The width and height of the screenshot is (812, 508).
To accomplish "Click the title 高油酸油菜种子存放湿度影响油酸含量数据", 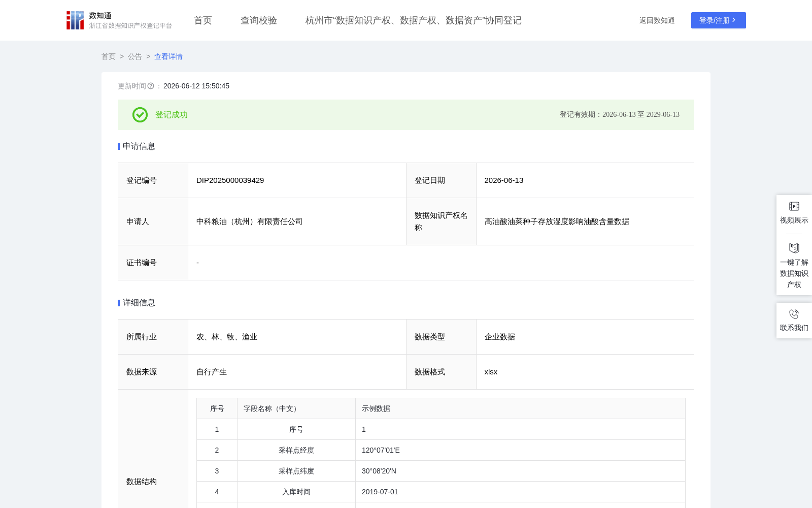I will pyautogui.click(x=557, y=221).
